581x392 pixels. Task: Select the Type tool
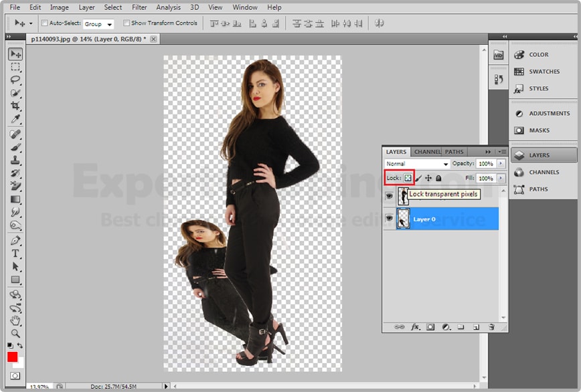tap(15, 254)
